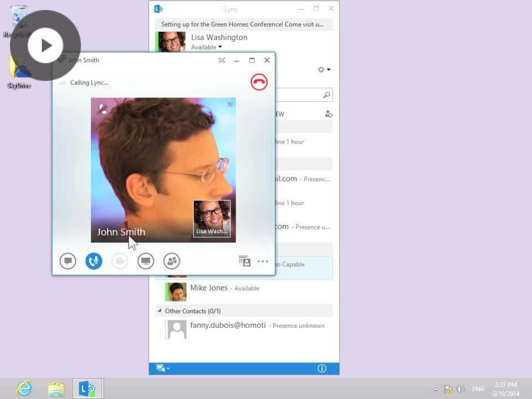
Task: Switch input language via the ENG indicator
Action: click(x=478, y=389)
